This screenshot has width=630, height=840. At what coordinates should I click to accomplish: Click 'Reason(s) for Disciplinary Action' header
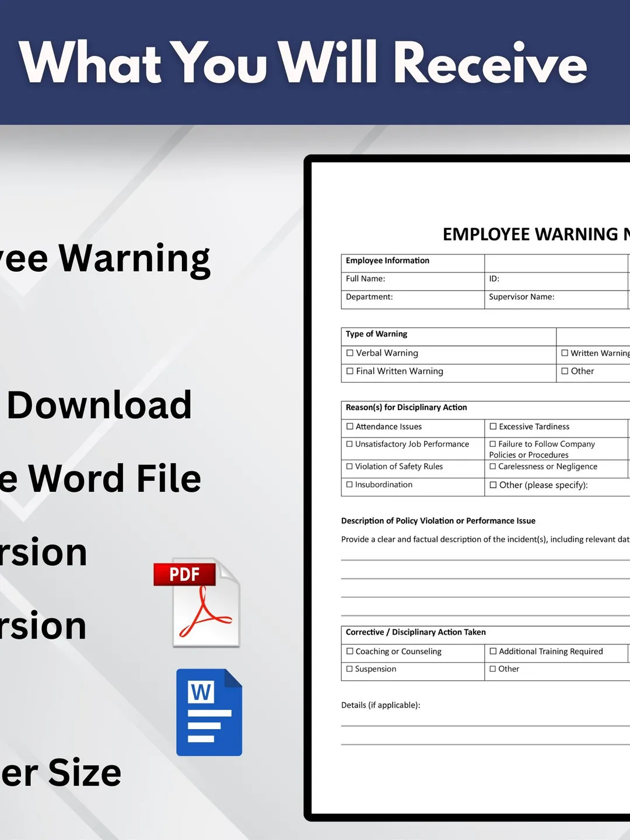406,407
